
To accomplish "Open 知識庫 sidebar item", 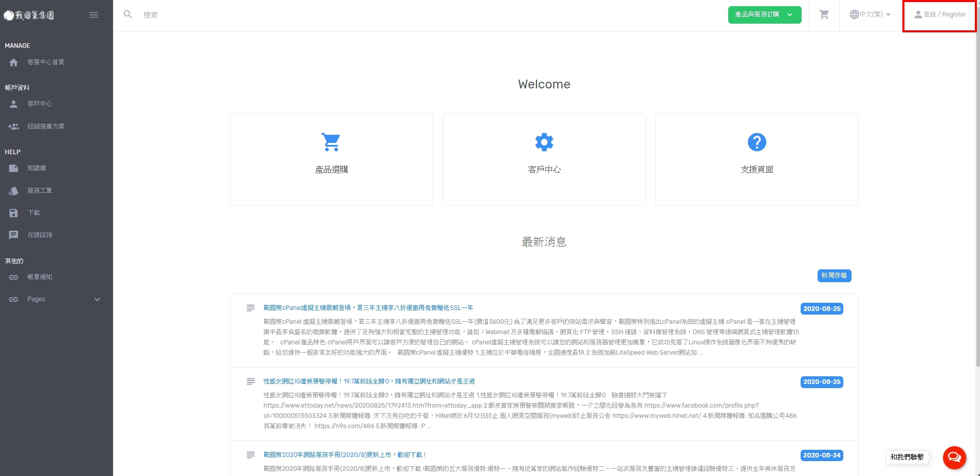I will (x=36, y=168).
